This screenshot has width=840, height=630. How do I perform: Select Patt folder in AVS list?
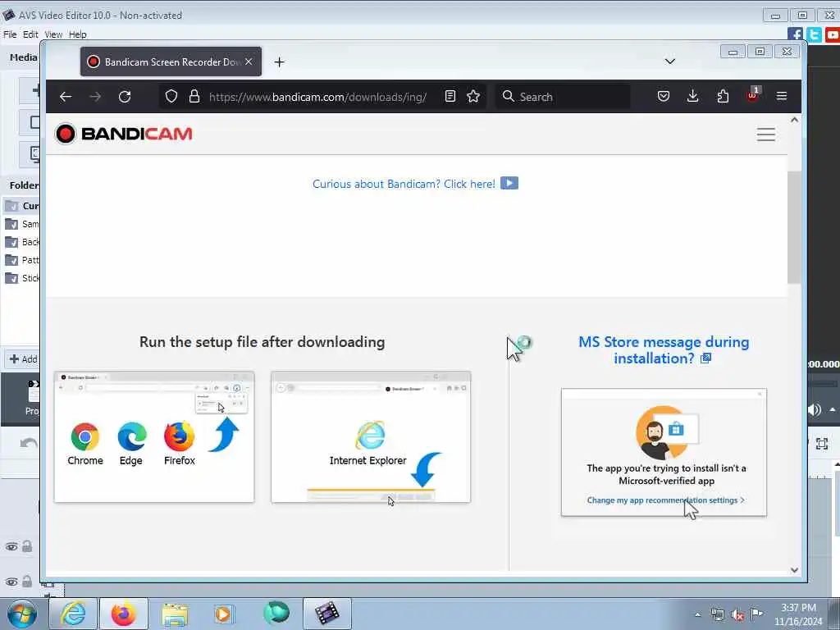coord(22,260)
